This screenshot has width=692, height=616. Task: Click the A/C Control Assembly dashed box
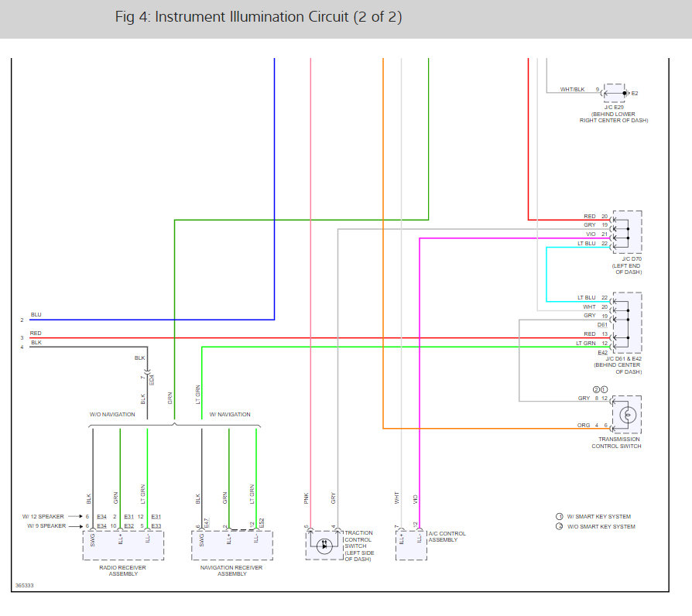[x=411, y=546]
